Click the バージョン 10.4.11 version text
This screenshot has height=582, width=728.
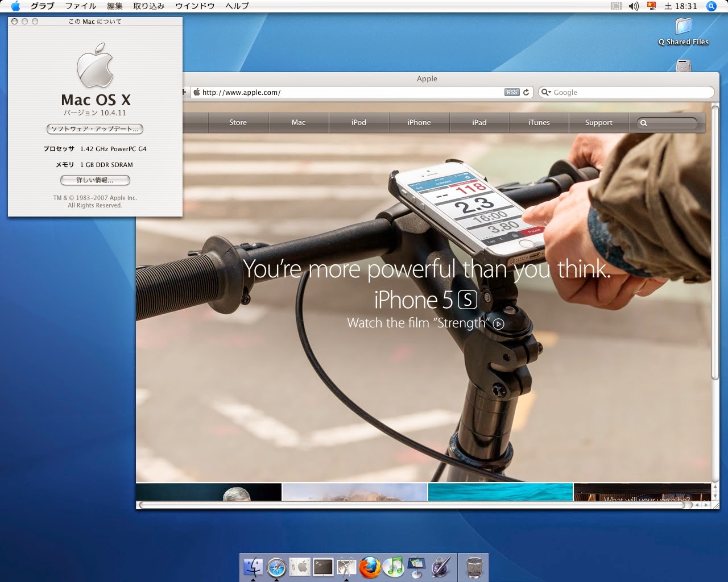coord(95,113)
